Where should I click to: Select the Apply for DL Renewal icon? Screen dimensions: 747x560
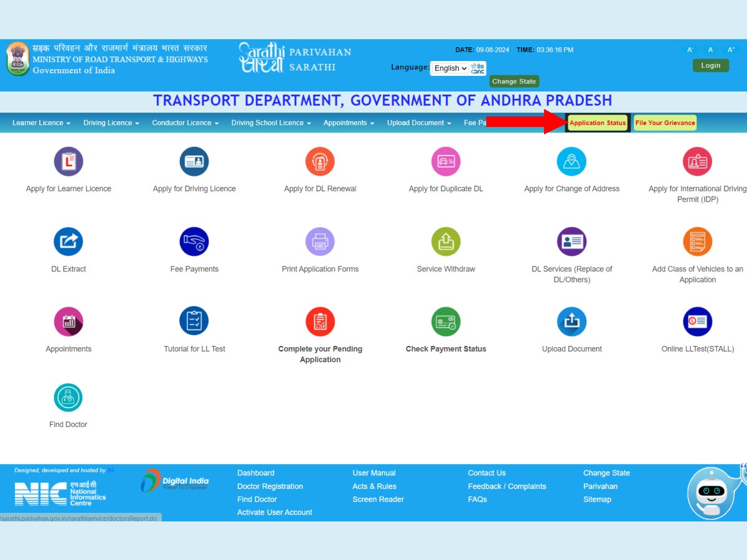320,162
